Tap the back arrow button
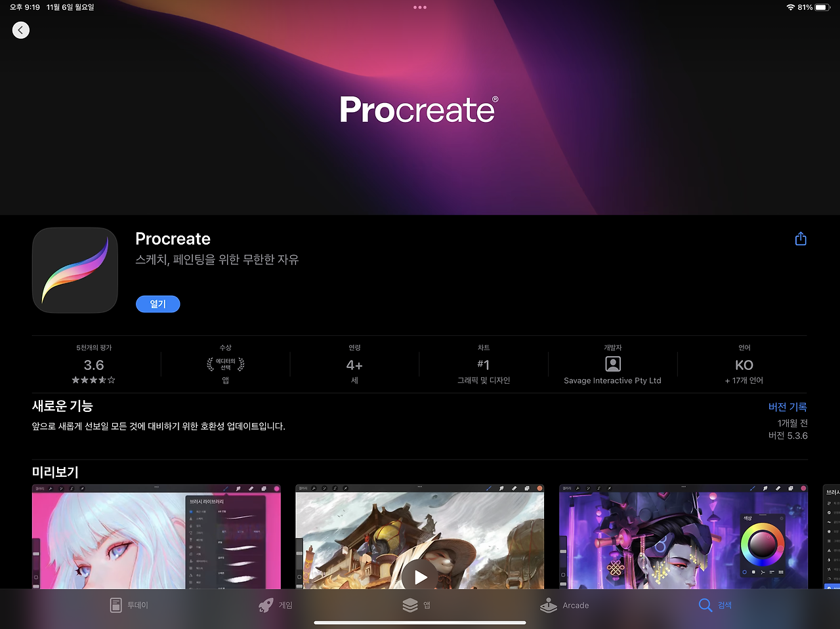This screenshot has width=840, height=629. tap(21, 30)
